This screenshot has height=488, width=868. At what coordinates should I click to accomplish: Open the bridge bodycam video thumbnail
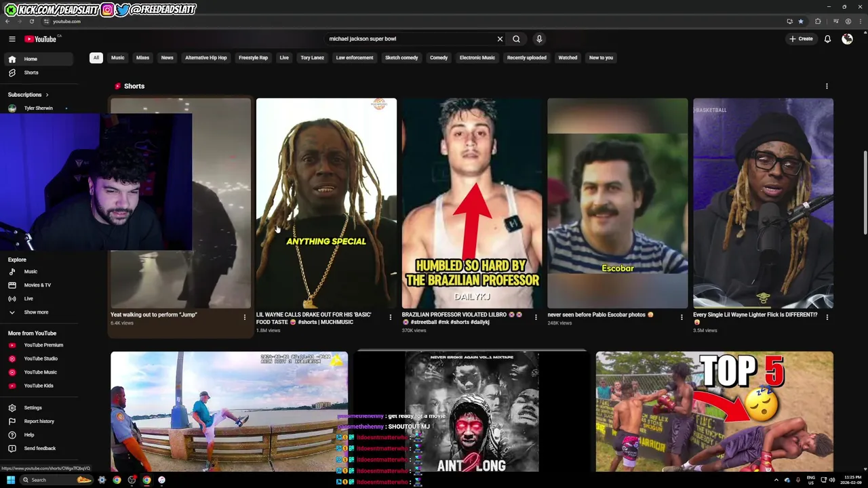(229, 411)
